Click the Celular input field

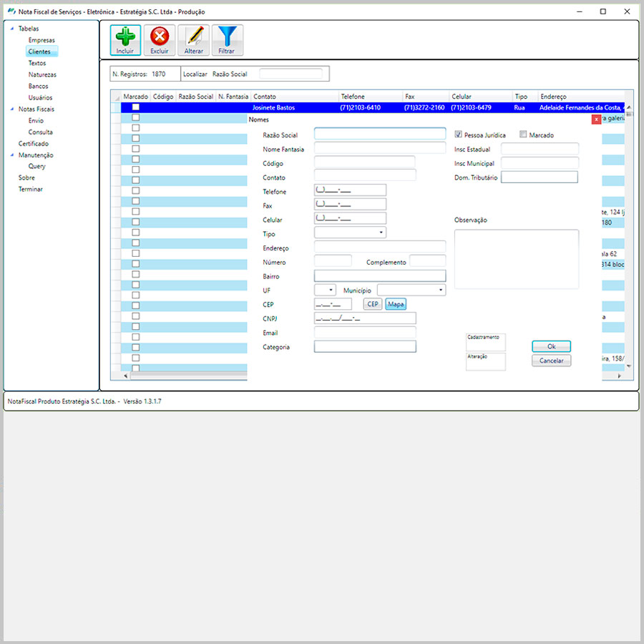[x=350, y=218]
